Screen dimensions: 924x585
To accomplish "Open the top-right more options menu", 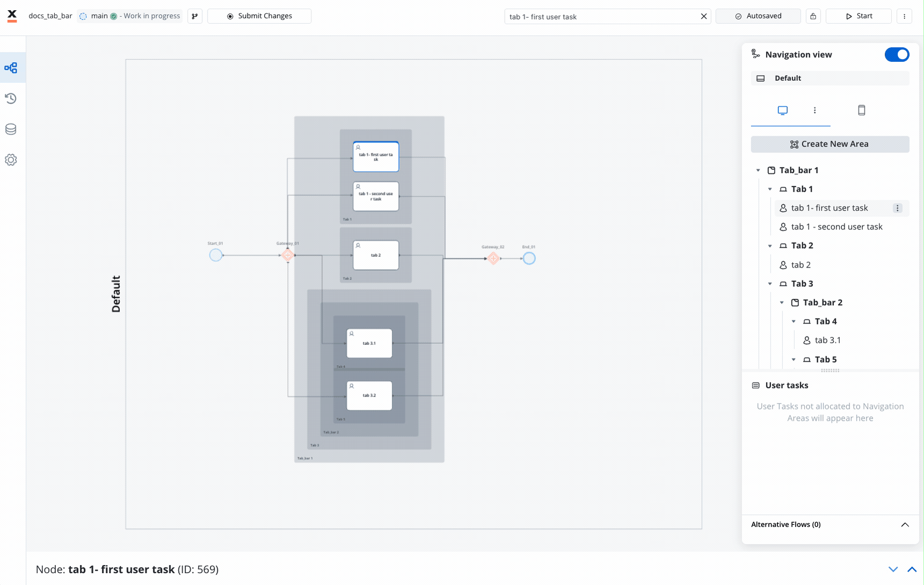I will coord(905,16).
